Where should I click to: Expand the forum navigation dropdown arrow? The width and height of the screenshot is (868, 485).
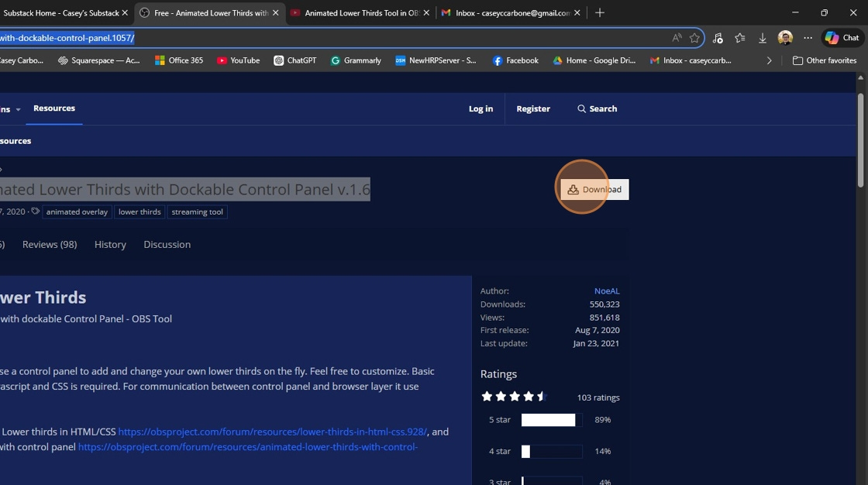pos(18,109)
